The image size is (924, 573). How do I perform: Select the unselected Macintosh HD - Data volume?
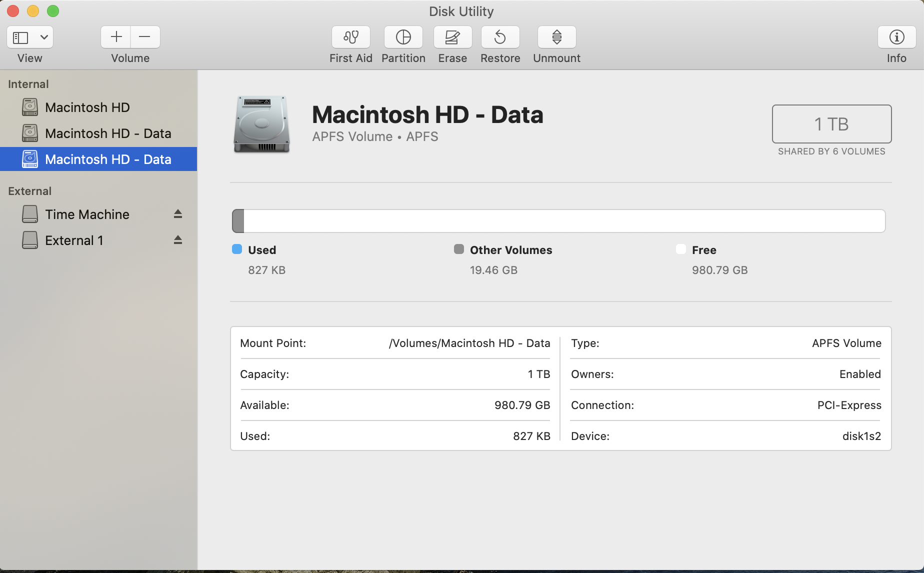click(98, 133)
